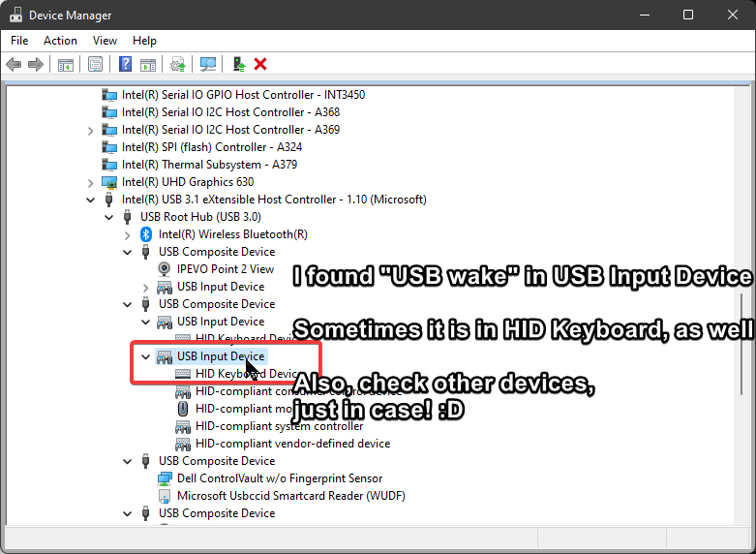Click keyboard icon of HID Keyboard Device below highlighted row
Image resolution: width=756 pixels, height=554 pixels.
click(x=183, y=374)
